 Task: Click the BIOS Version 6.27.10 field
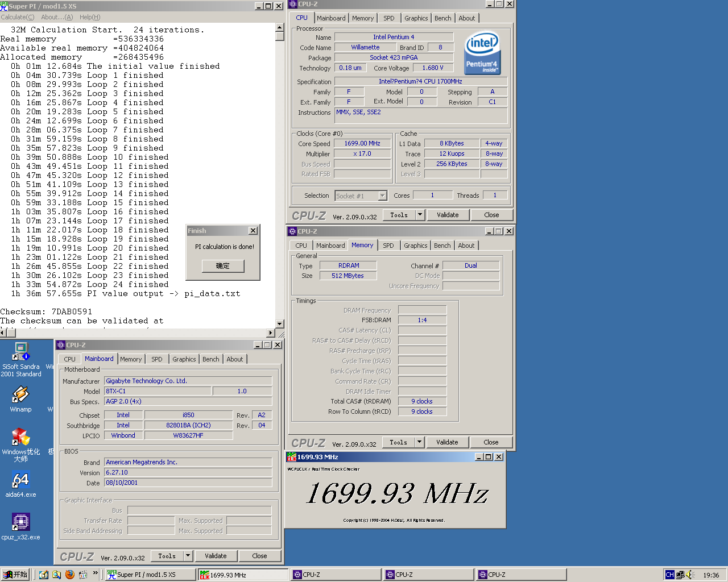188,472
